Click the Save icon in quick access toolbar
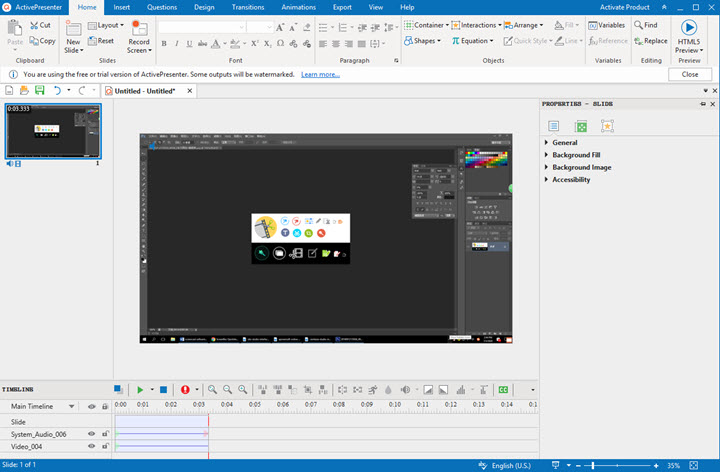Image resolution: width=720 pixels, height=472 pixels. pos(39,91)
